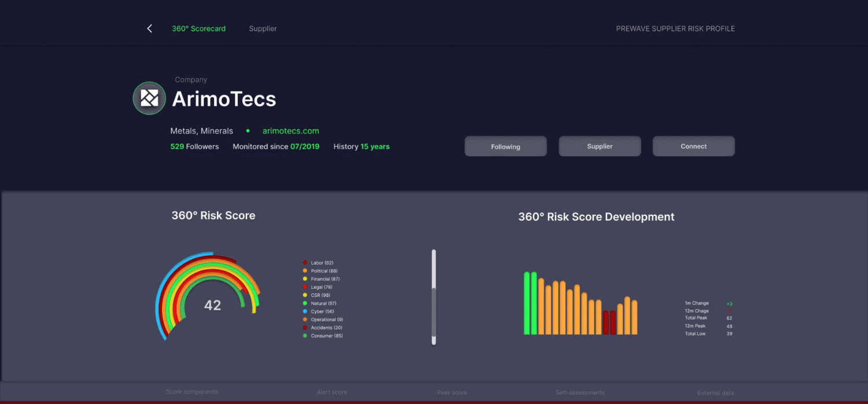The image size is (868, 404).
Task: Select the 360° Scorecard tab
Action: [x=198, y=28]
